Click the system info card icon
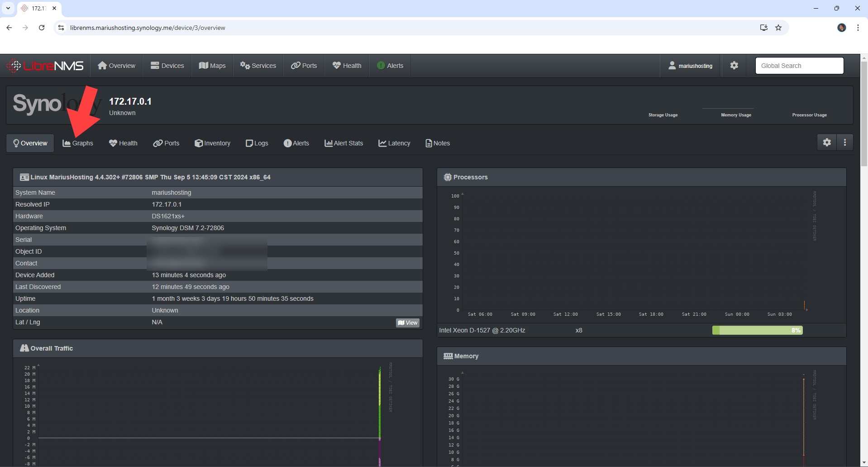This screenshot has width=868, height=467. click(x=24, y=177)
